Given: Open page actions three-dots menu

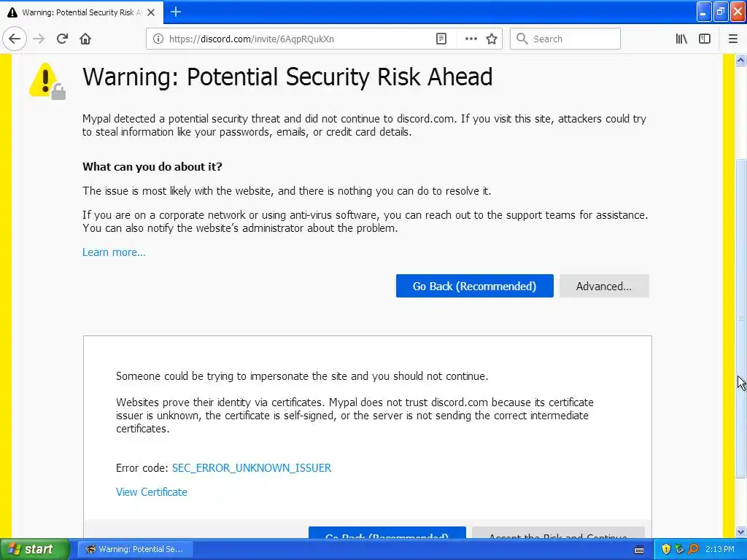Looking at the screenshot, I should (x=471, y=39).
